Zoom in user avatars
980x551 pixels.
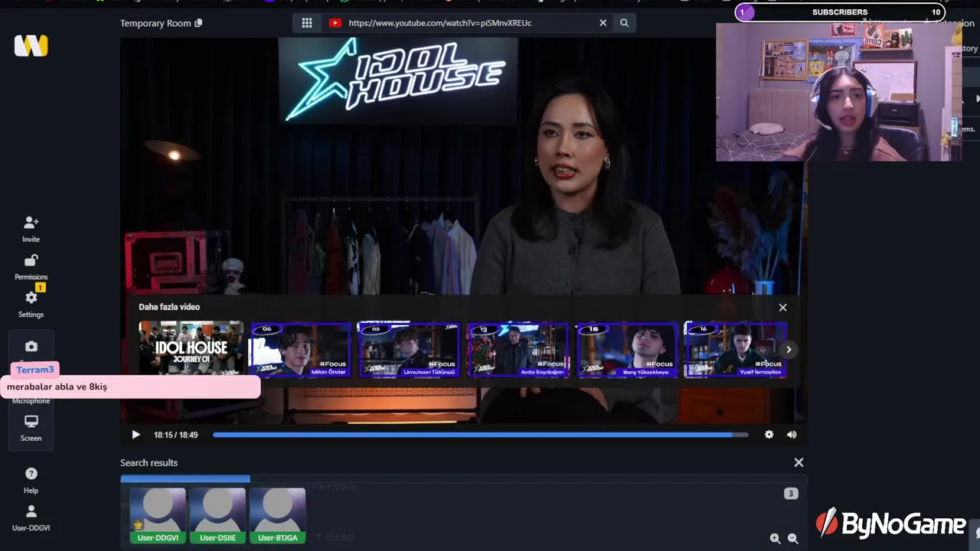775,539
